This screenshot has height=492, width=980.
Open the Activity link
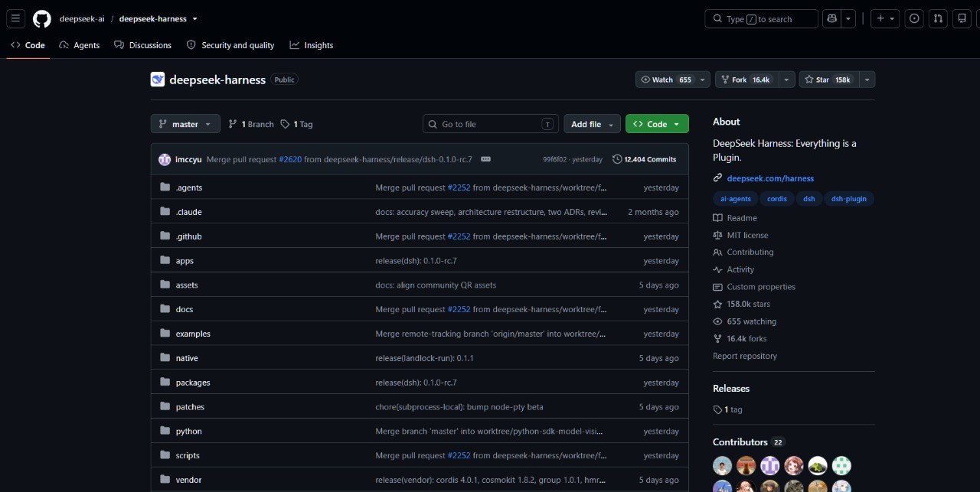point(733,270)
